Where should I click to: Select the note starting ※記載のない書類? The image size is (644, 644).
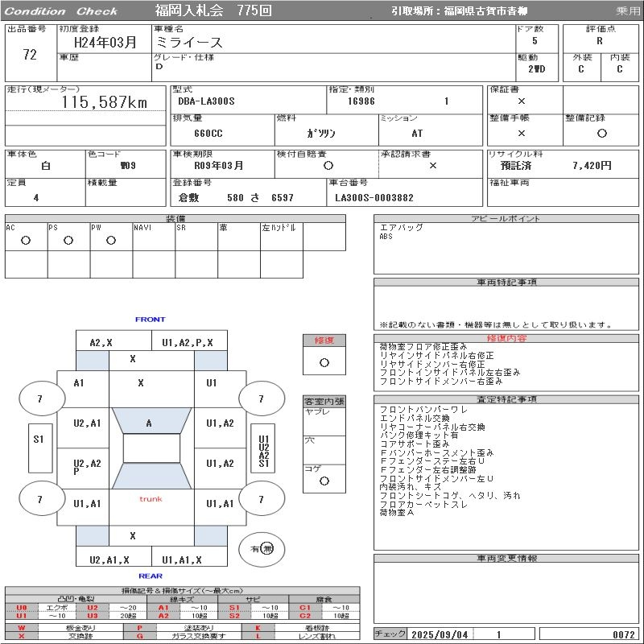(496, 325)
